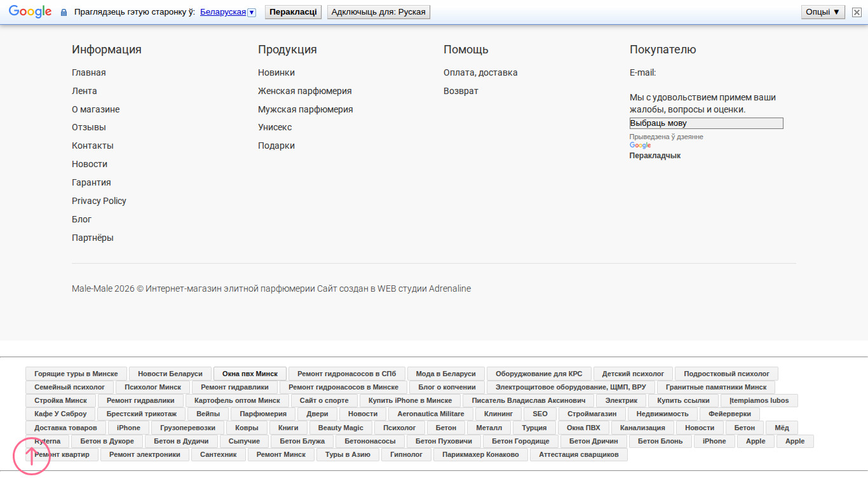Open the Лента footer link

[x=85, y=91]
